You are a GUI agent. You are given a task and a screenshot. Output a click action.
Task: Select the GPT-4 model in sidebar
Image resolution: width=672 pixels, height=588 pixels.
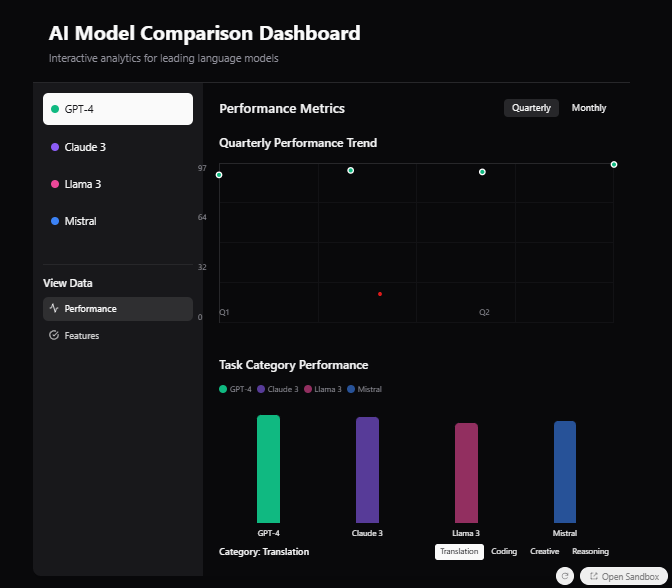(x=118, y=109)
